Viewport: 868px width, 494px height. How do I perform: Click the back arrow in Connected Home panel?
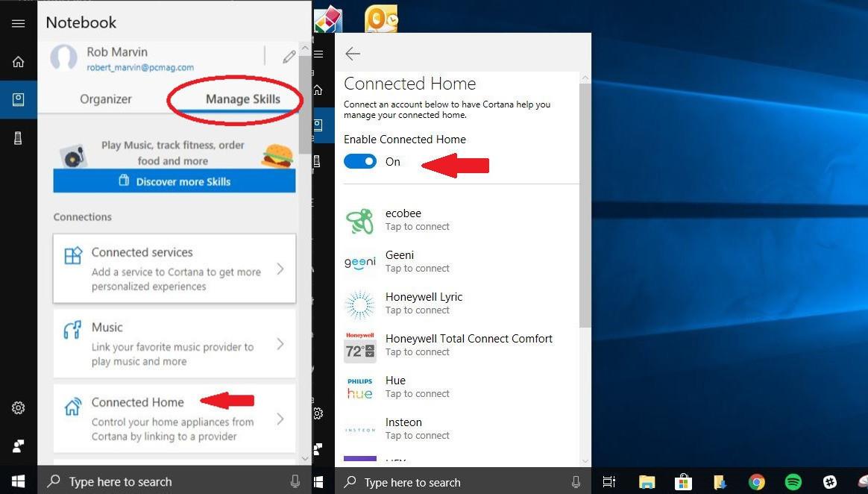352,53
